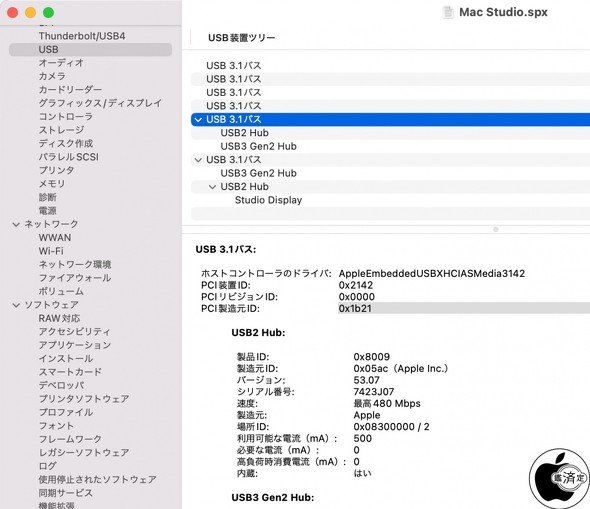Open Wi-Fi under ネットワーク
Image resolution: width=590 pixels, height=509 pixels.
point(51,251)
